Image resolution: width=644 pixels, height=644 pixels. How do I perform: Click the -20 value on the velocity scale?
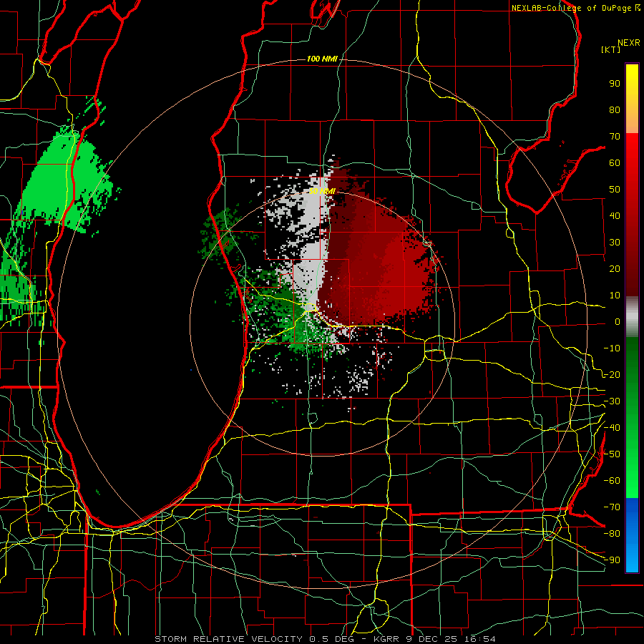[612, 374]
